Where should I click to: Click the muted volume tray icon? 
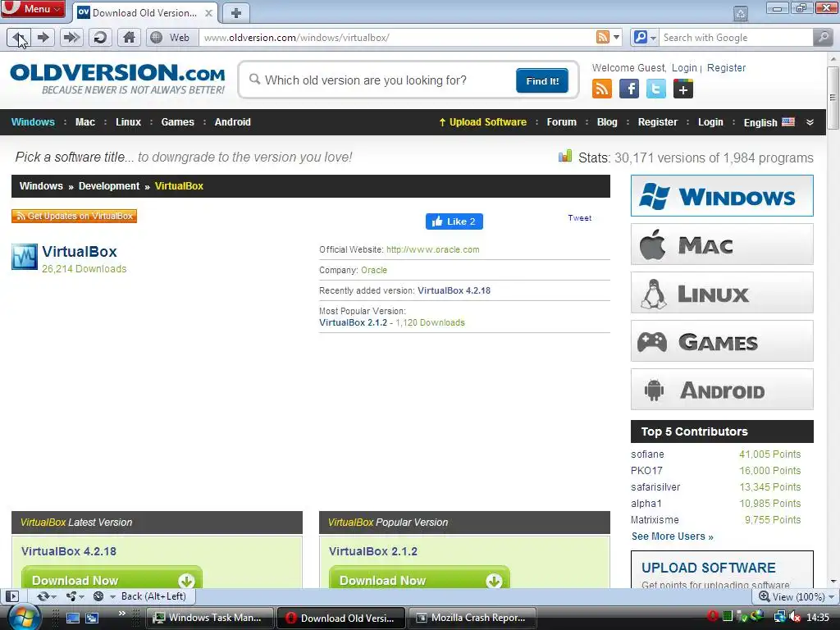(795, 618)
